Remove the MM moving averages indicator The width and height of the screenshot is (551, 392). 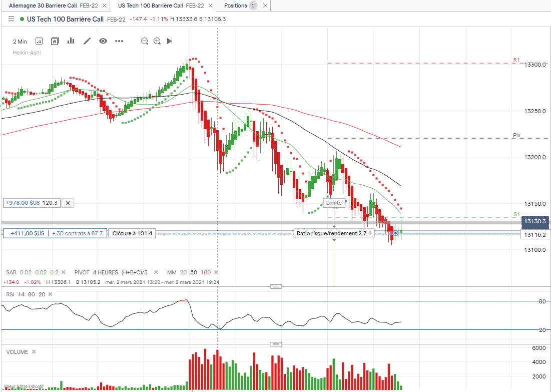pyautogui.click(x=216, y=272)
